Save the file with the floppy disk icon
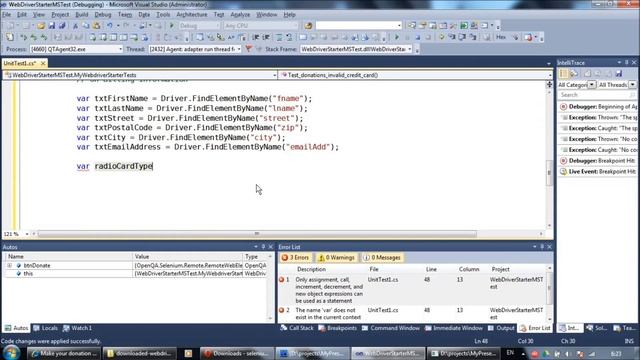Image resolution: width=640 pixels, height=360 pixels. click(52, 26)
